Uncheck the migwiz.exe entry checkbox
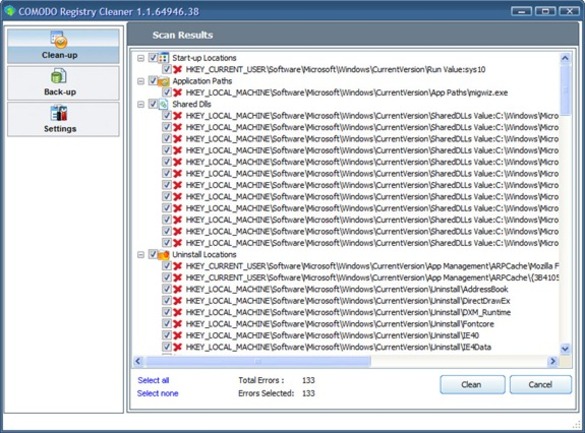Image resolution: width=585 pixels, height=433 pixels. point(167,92)
